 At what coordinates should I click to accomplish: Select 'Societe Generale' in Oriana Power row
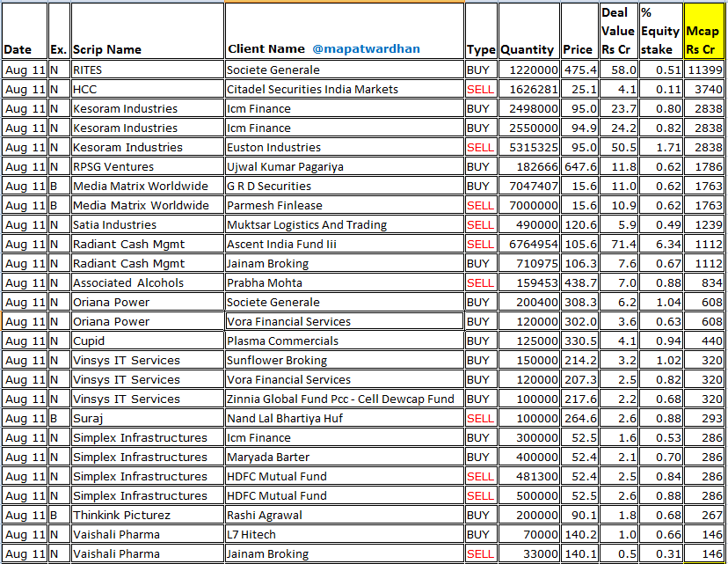click(x=345, y=303)
